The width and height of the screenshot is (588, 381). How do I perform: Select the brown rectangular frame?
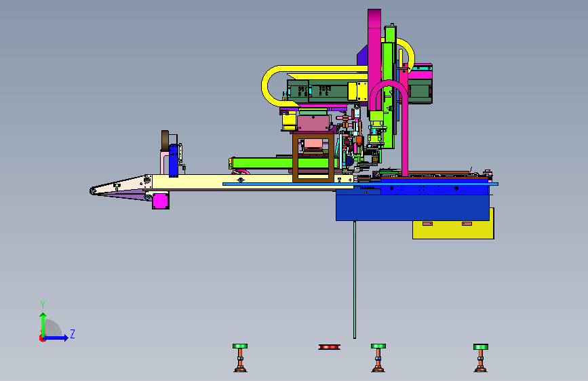click(x=313, y=157)
